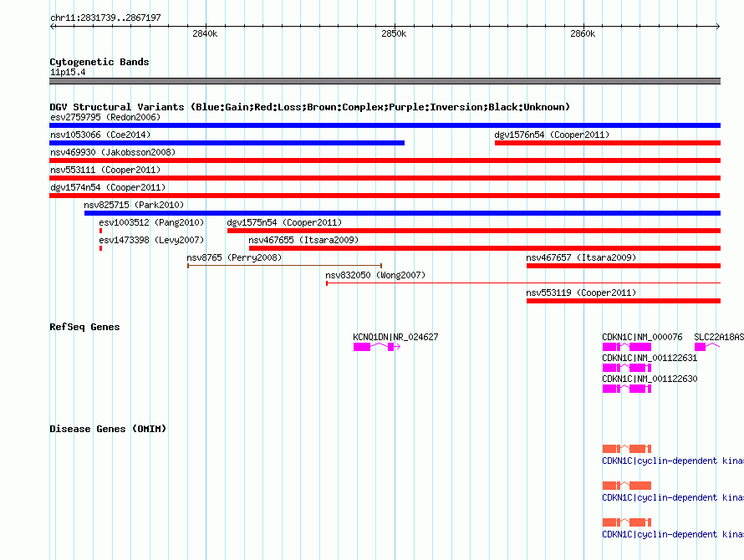Click the 2840k ruler label

(x=205, y=33)
